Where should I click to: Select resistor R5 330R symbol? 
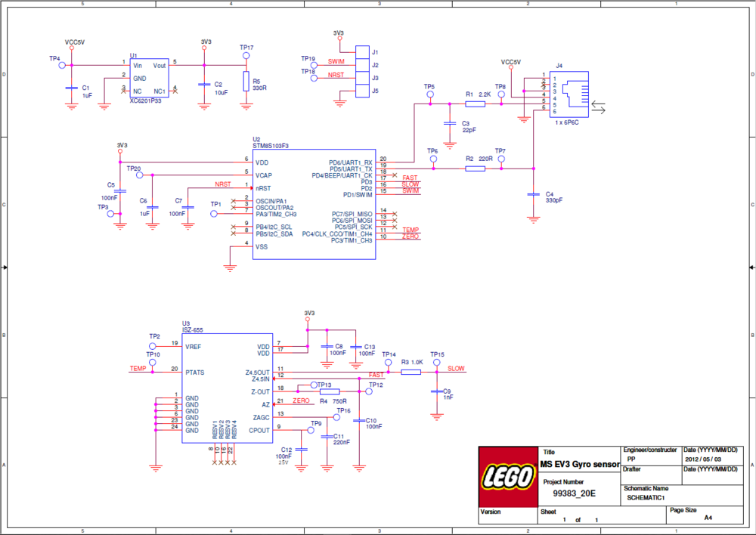pyautogui.click(x=245, y=82)
